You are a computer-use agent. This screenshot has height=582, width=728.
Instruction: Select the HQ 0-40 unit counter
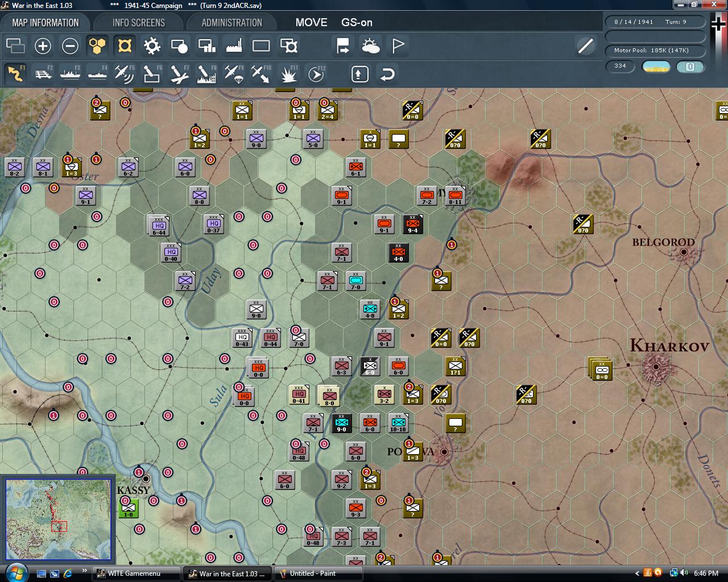pyautogui.click(x=171, y=252)
